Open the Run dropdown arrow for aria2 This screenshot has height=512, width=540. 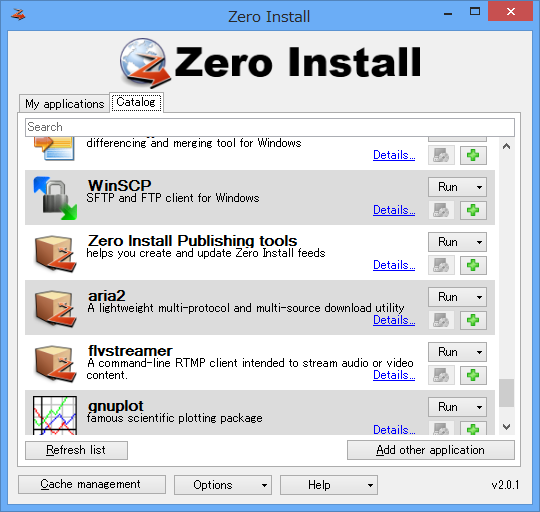pyautogui.click(x=479, y=297)
